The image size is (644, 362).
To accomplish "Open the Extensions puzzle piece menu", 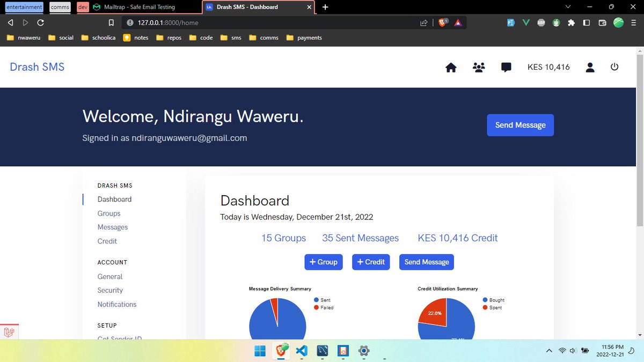I will 571,23.
